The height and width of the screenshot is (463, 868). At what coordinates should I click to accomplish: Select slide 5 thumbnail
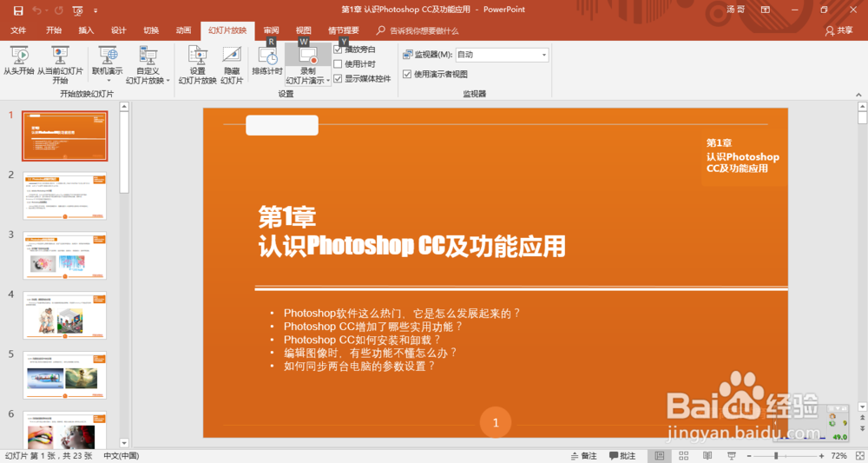tap(65, 375)
